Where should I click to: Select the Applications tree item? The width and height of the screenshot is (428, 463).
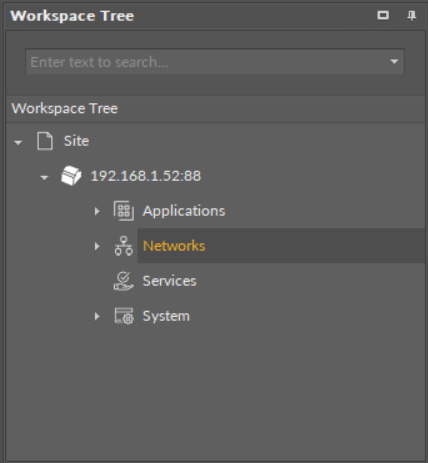tap(184, 211)
